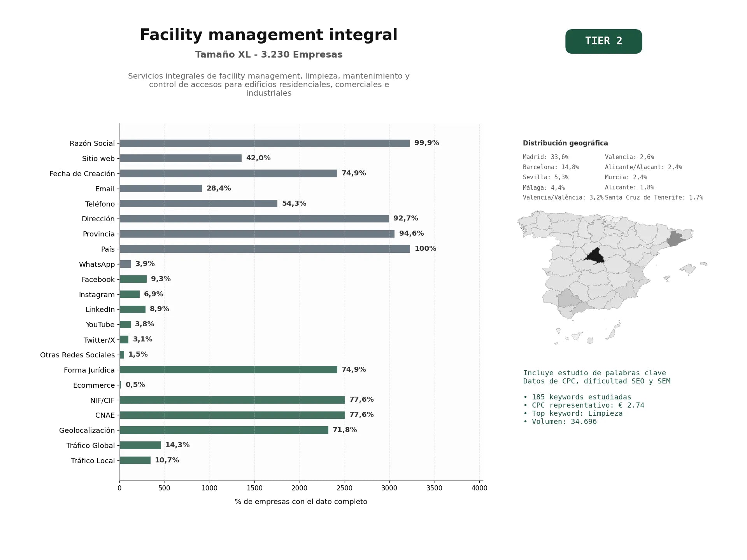
Task: Click the Fecha de Creación bar
Action: [228, 173]
